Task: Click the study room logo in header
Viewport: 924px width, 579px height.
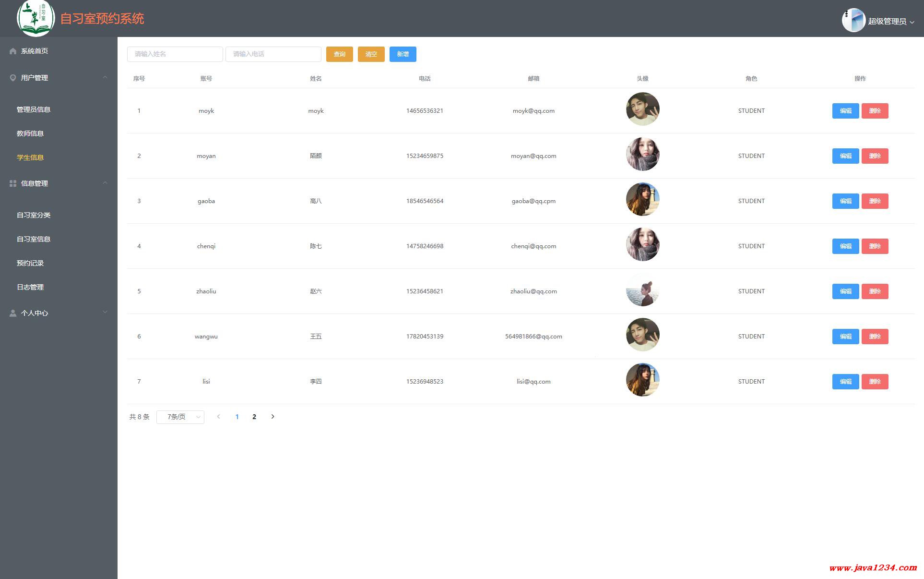Action: pos(36,18)
